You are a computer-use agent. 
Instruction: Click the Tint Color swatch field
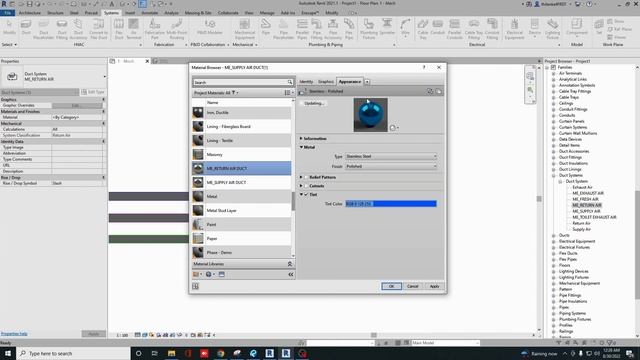point(391,204)
